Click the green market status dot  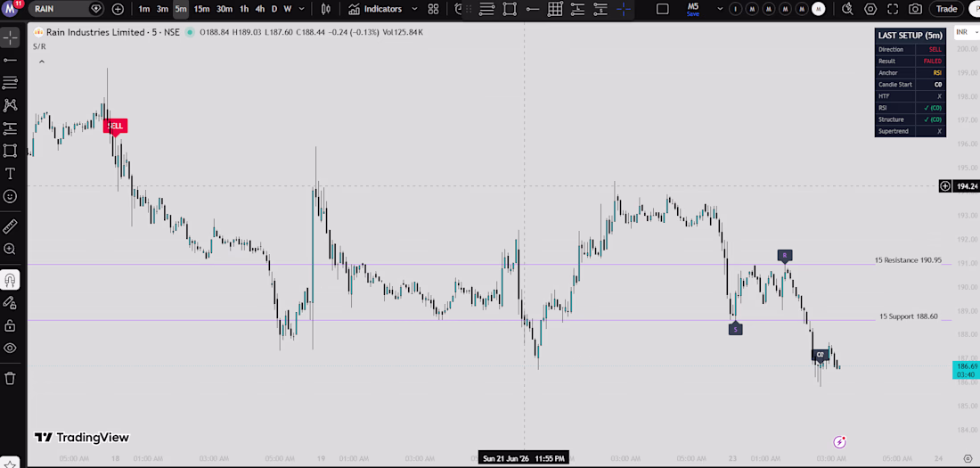point(190,32)
